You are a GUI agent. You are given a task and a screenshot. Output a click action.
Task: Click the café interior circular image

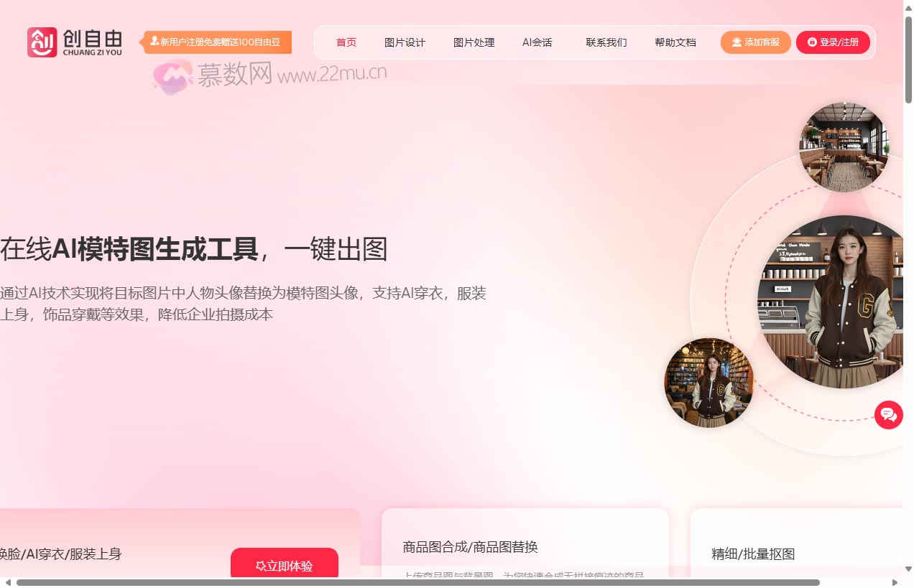(844, 145)
